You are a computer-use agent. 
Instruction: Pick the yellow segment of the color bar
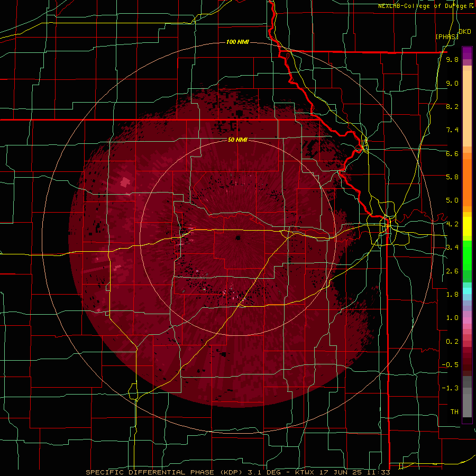pyautogui.click(x=467, y=226)
